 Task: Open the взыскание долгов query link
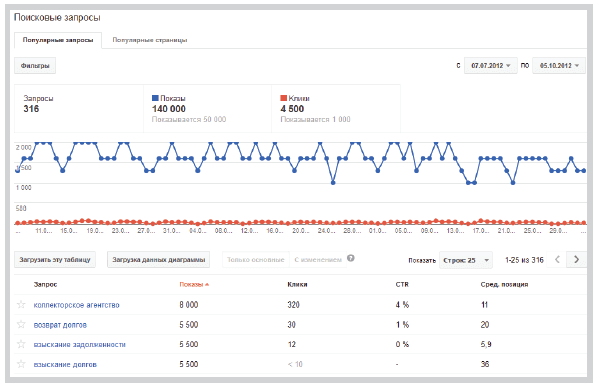pyautogui.click(x=65, y=364)
